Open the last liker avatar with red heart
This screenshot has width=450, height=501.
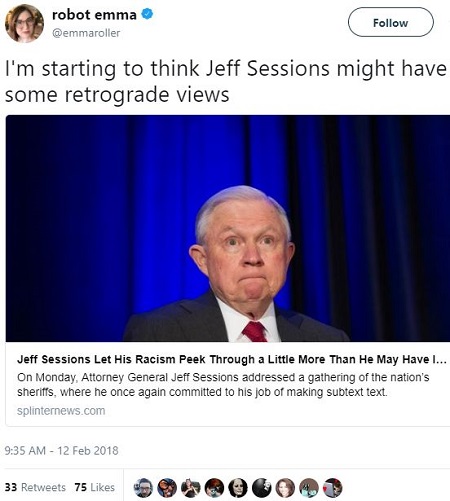333,488
